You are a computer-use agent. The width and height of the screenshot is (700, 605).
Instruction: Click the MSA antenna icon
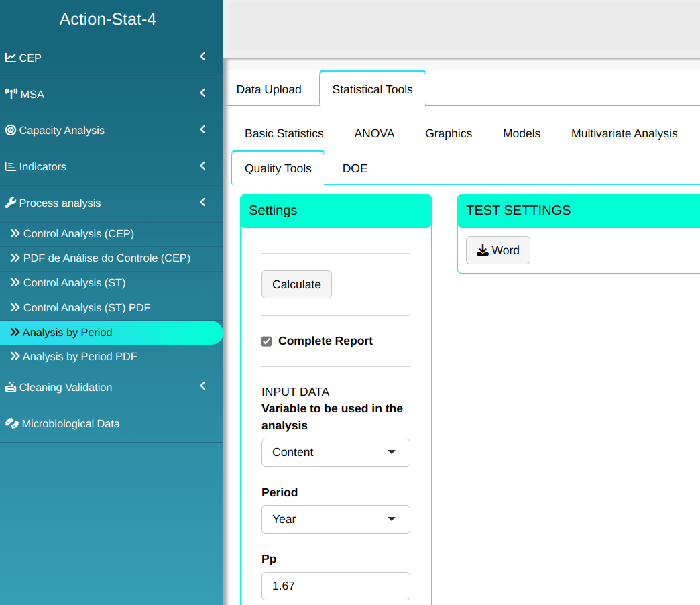[11, 94]
